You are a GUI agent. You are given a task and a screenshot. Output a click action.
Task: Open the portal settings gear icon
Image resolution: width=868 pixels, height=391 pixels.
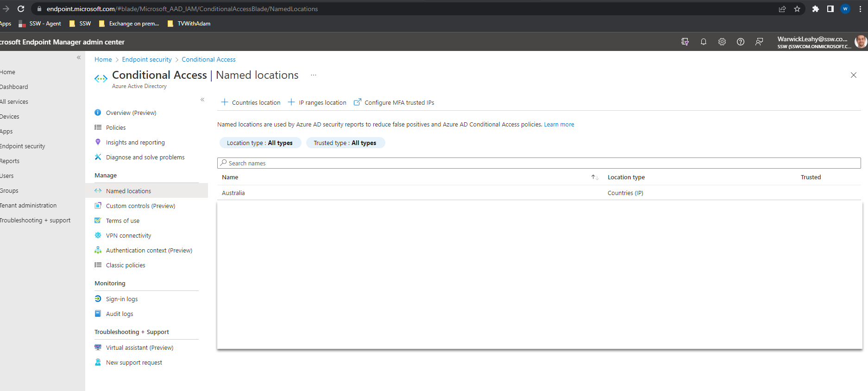(x=722, y=42)
